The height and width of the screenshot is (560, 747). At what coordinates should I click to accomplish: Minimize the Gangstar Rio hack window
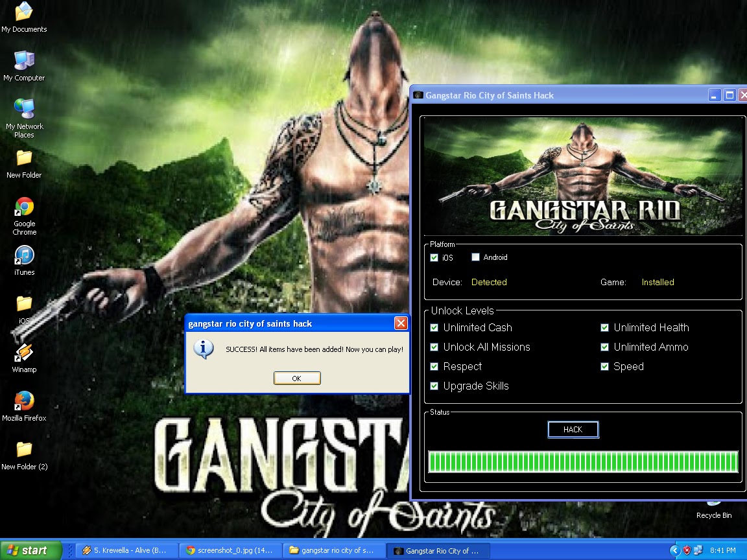(714, 95)
